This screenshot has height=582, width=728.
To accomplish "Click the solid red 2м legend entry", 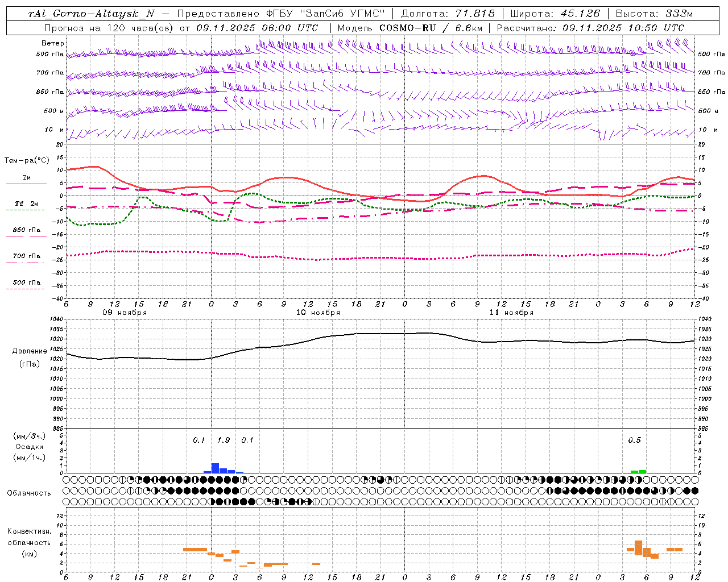I will (26, 180).
